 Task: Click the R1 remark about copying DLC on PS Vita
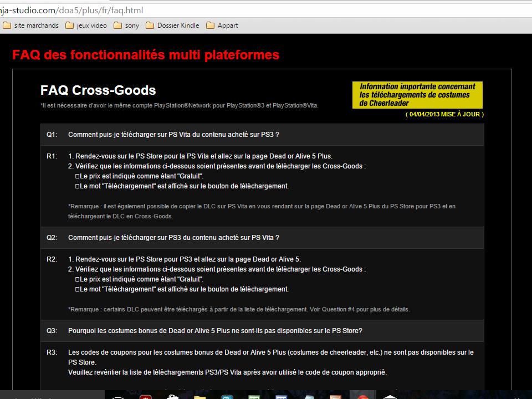[x=262, y=211]
